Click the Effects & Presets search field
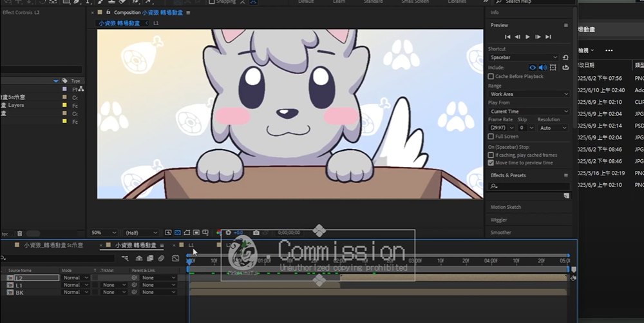 click(529, 186)
